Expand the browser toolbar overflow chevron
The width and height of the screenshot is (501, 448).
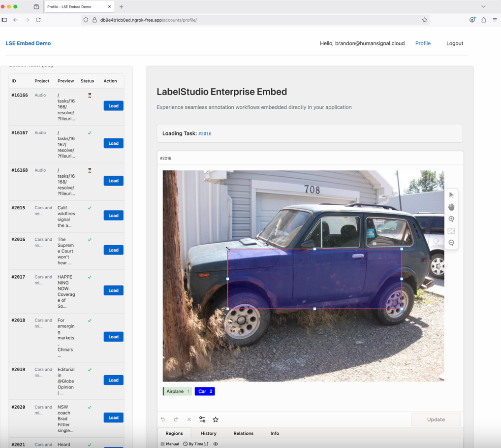coord(483,6)
